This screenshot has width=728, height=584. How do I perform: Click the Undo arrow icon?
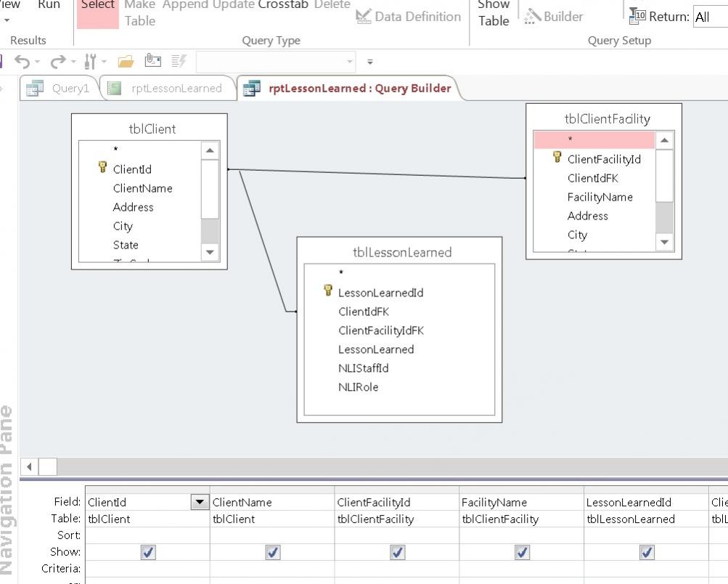tap(22, 61)
